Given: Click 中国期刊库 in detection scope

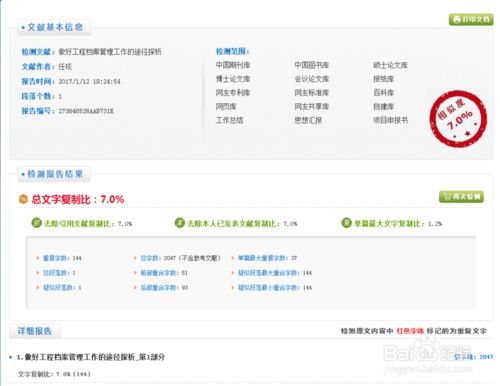Looking at the screenshot, I should (233, 65).
